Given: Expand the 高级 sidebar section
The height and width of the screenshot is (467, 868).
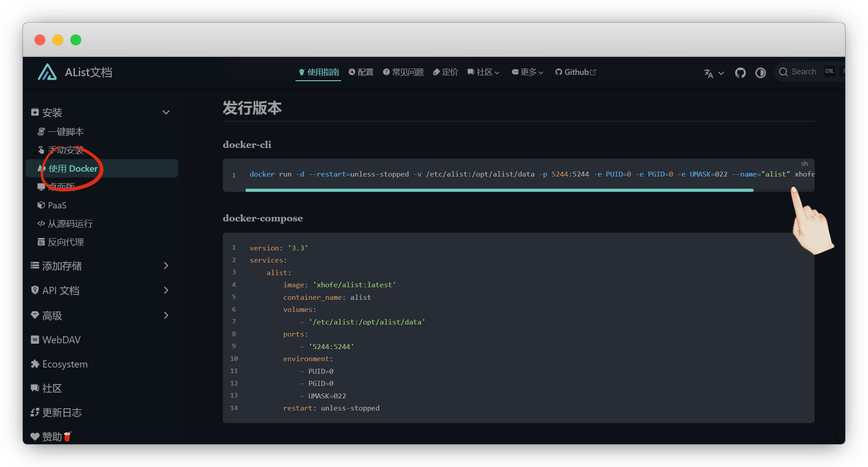Looking at the screenshot, I should coord(166,316).
